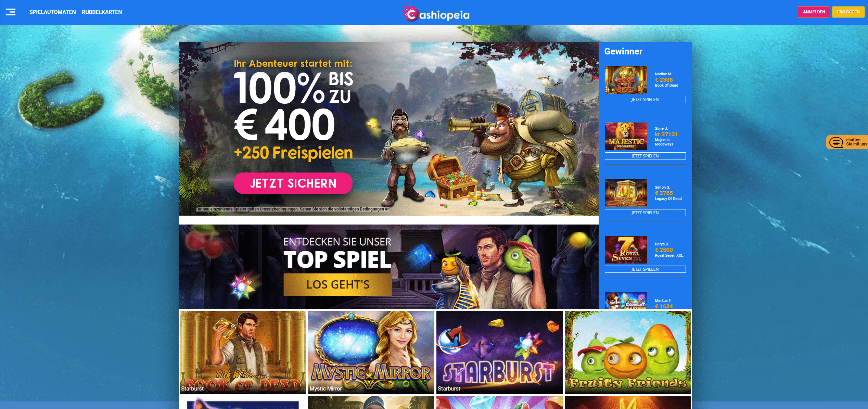
Task: Open the hamburger menu icon
Action: [11, 12]
